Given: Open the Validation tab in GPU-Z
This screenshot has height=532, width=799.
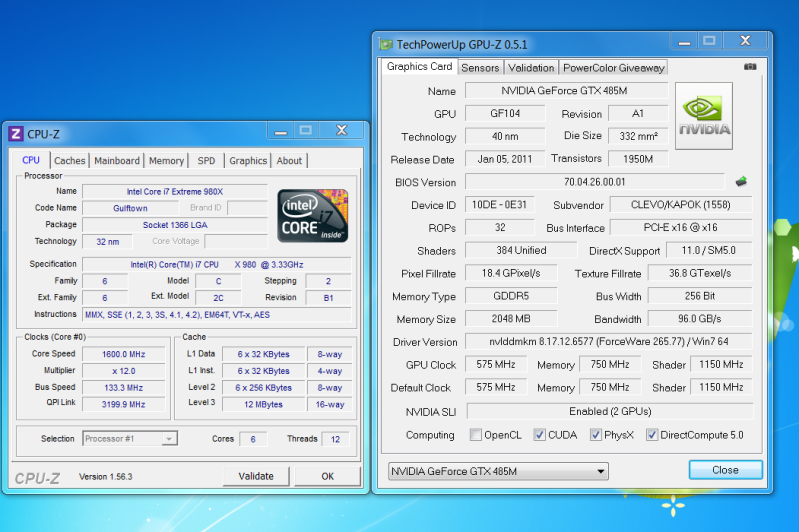Looking at the screenshot, I should tap(531, 68).
